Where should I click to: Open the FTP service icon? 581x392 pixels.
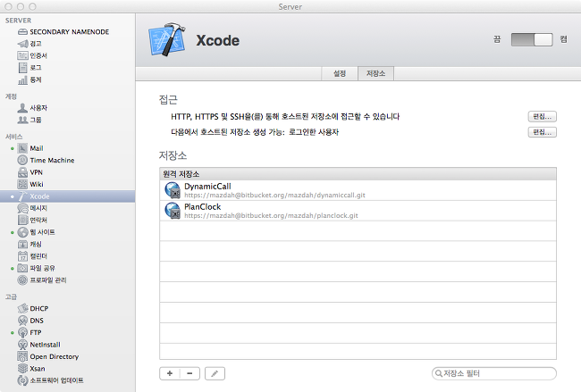coord(22,332)
